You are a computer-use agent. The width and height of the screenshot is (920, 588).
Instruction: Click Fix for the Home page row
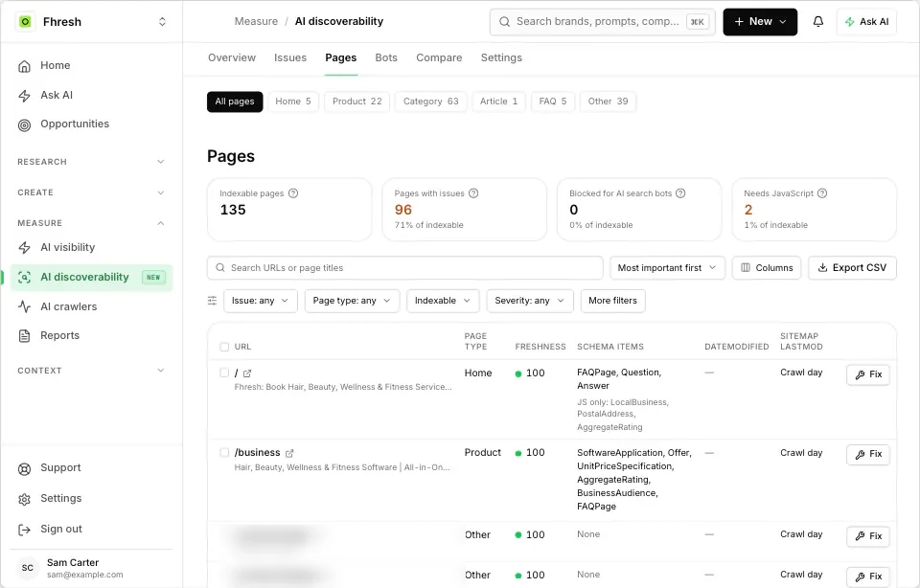tap(868, 374)
